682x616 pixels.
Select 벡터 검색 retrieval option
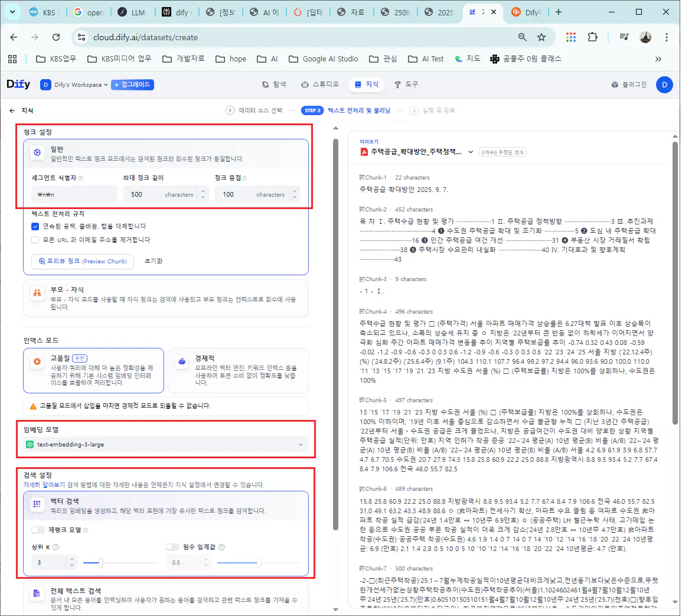[x=166, y=506]
